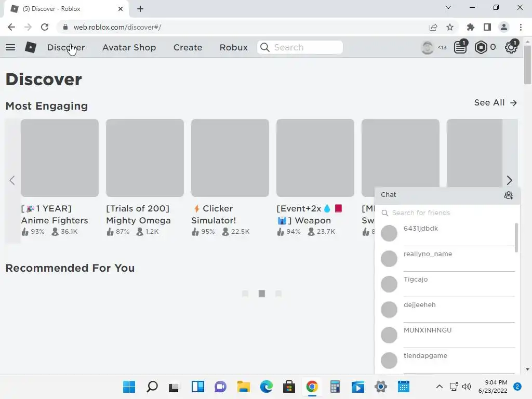Open Anime Fighters game thumbnail
This screenshot has width=532, height=399.
click(x=60, y=158)
